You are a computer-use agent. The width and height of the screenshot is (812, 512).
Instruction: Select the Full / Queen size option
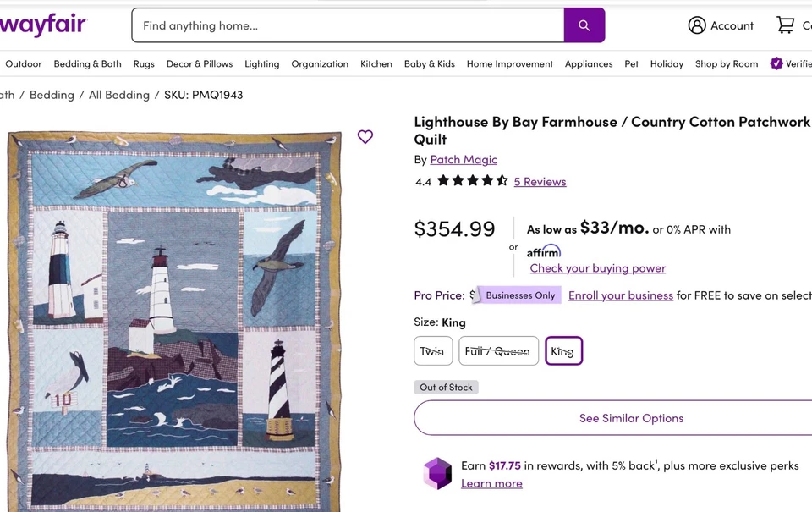coord(498,350)
